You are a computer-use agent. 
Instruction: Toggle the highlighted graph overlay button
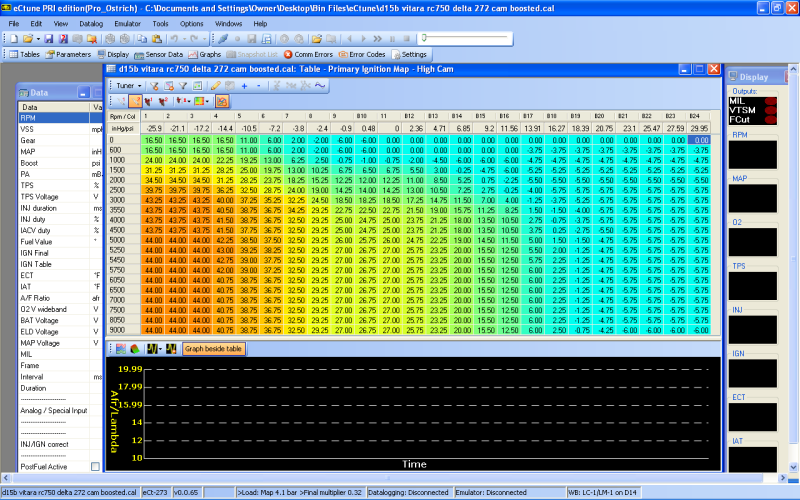pos(222,101)
